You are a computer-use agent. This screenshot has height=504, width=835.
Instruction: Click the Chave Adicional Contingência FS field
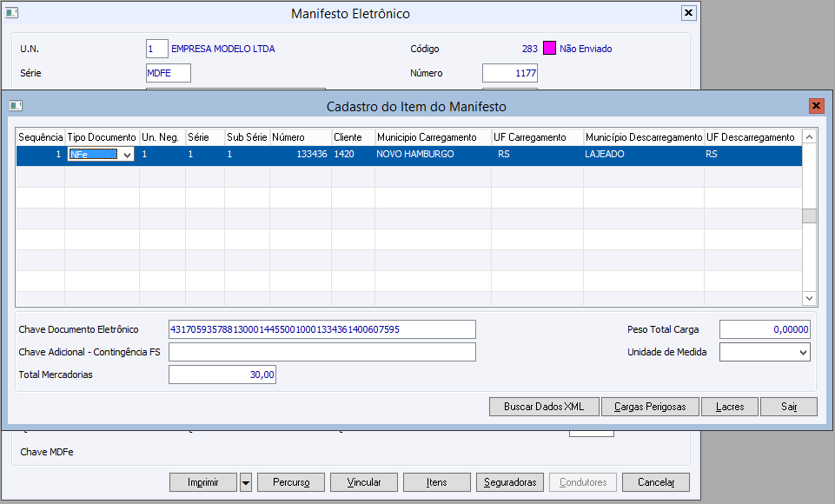click(322, 352)
